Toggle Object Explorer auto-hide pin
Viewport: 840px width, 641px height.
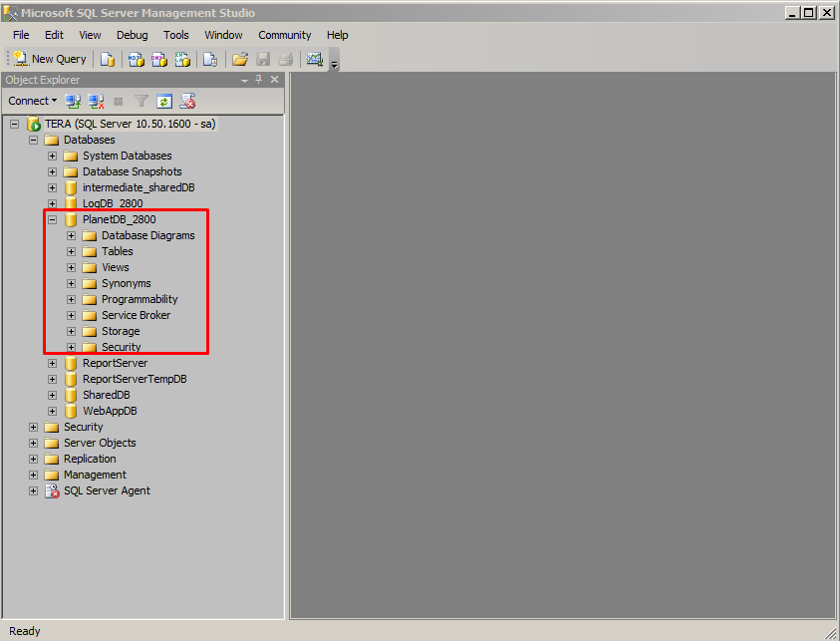pos(259,80)
